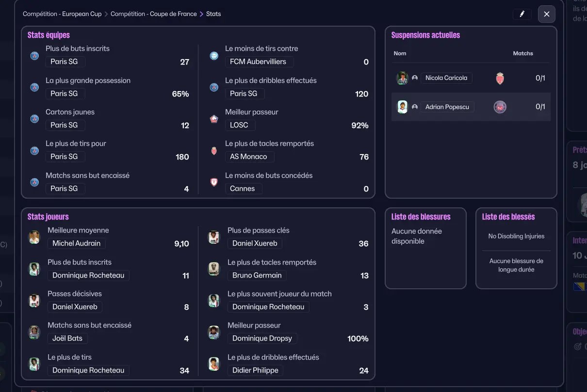587x392 pixels.
Task: Click club crest beside Adrian Popescu
Action: [500, 107]
